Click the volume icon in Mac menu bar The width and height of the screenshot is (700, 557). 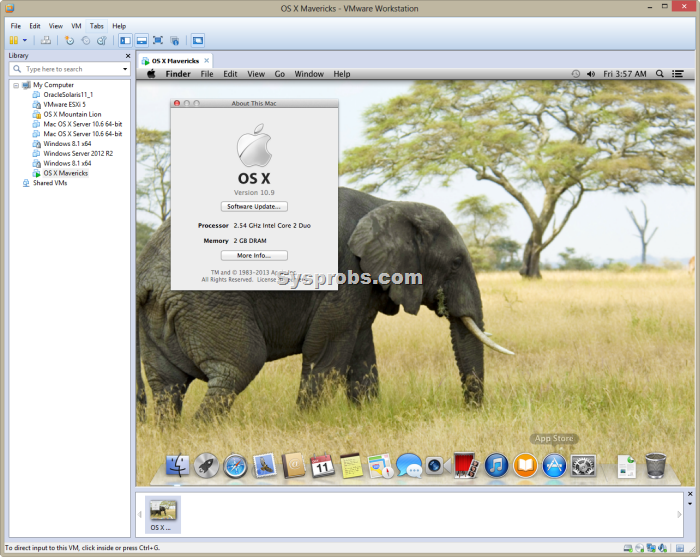pos(591,74)
